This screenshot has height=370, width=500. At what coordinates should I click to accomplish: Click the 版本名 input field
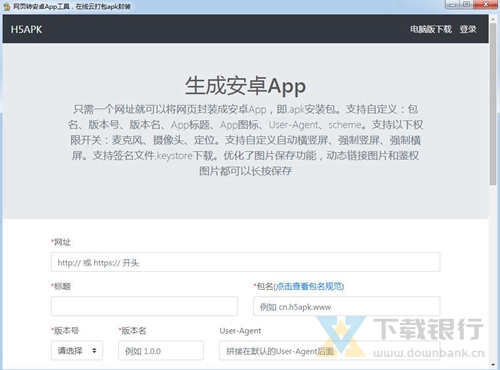pos(161,350)
